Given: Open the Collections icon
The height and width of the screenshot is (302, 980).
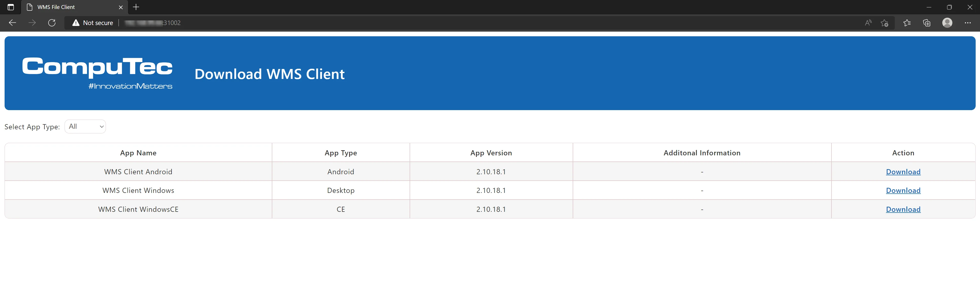Looking at the screenshot, I should click(927, 23).
